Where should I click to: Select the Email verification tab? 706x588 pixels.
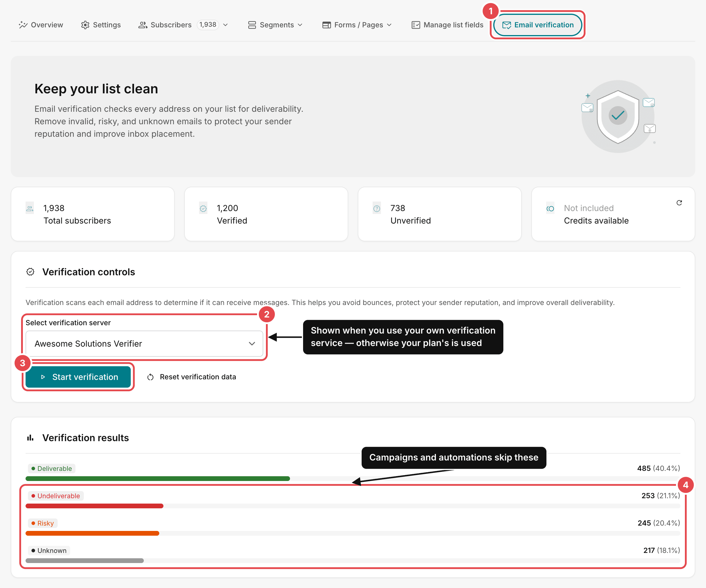[538, 25]
